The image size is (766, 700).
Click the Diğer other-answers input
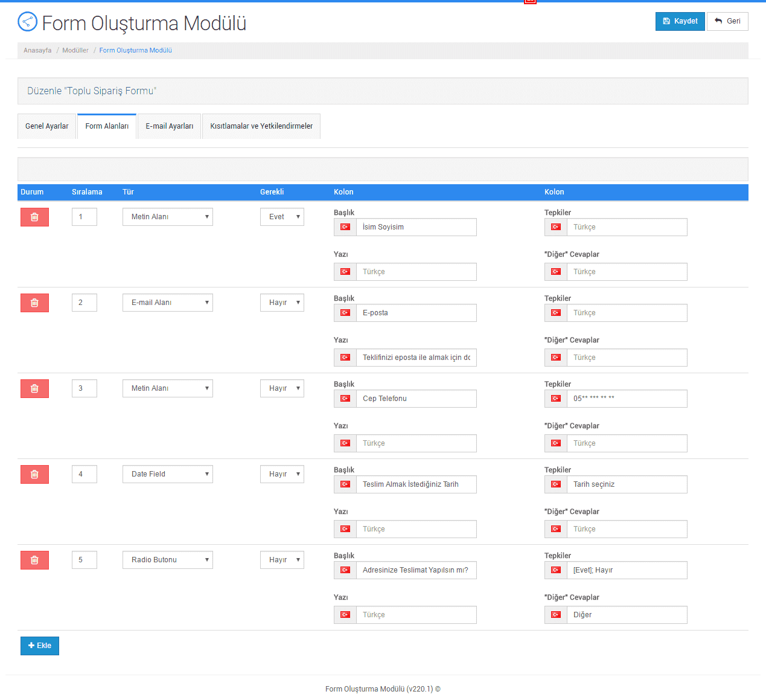(627, 615)
